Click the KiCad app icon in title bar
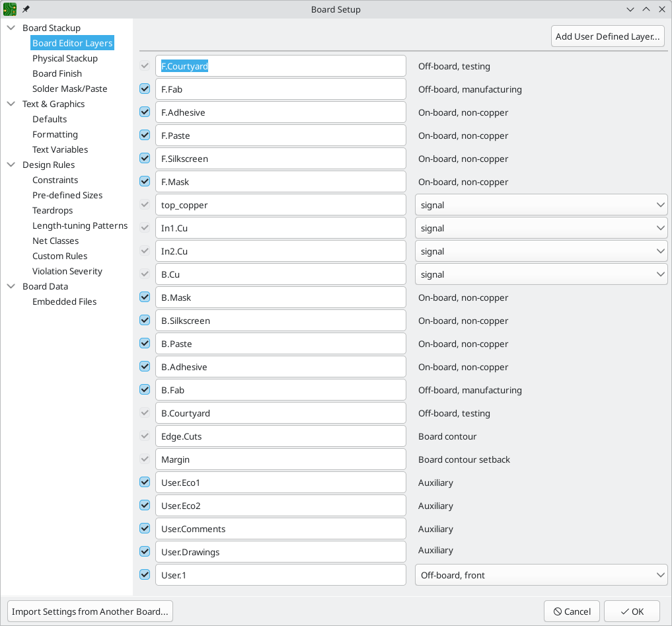The height and width of the screenshot is (626, 672). point(9,9)
